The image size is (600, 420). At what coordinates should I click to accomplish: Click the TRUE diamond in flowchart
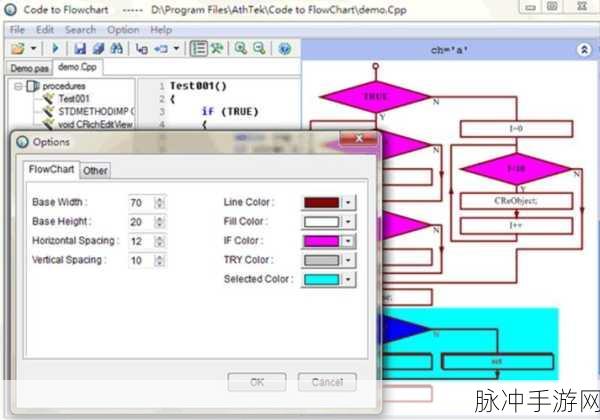[x=375, y=96]
